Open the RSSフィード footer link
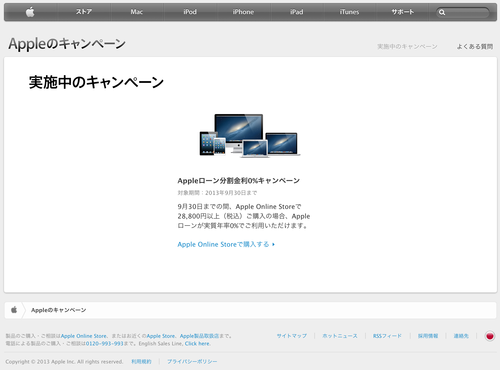 coord(387,336)
